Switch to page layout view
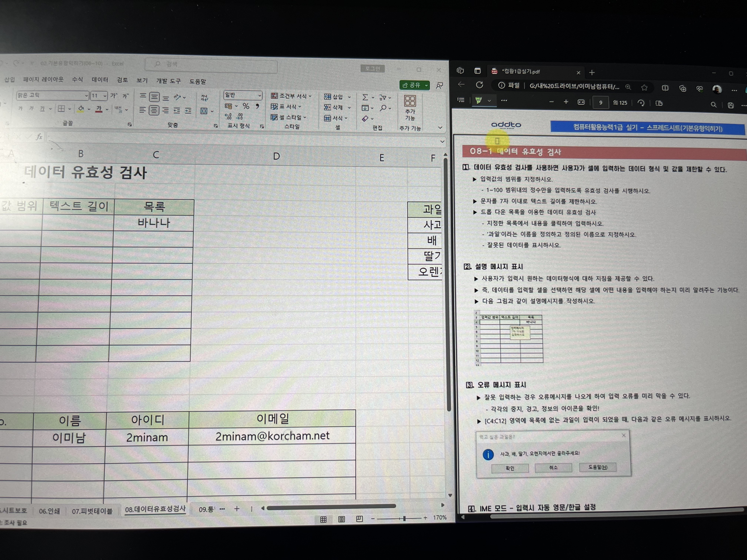Screen dimensions: 747x560 [341, 519]
